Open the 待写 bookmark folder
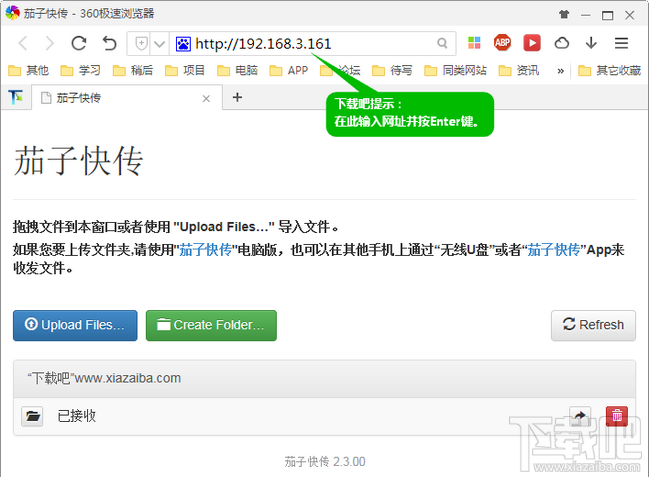The height and width of the screenshot is (477, 649). [x=392, y=70]
